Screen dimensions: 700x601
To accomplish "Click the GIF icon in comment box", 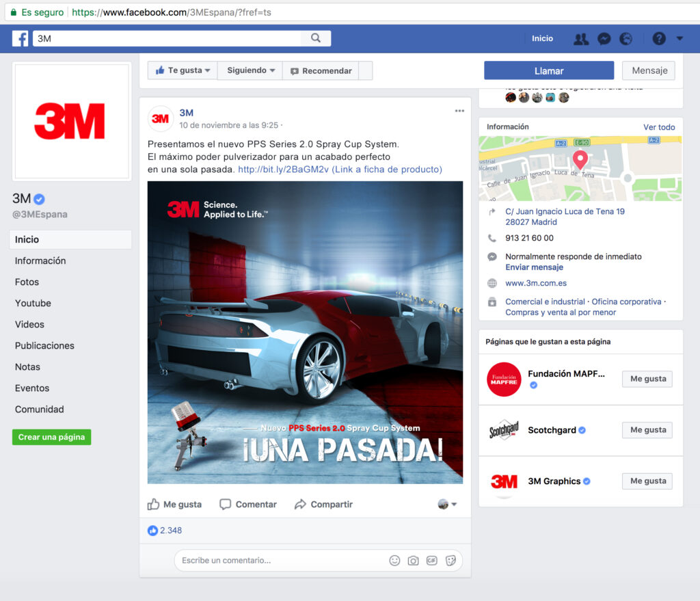I will [431, 561].
